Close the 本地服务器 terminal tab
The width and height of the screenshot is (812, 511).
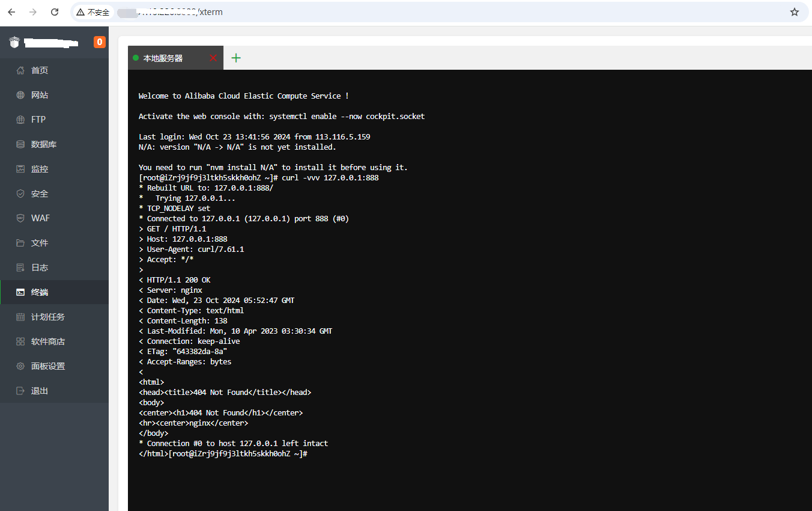[x=213, y=58]
